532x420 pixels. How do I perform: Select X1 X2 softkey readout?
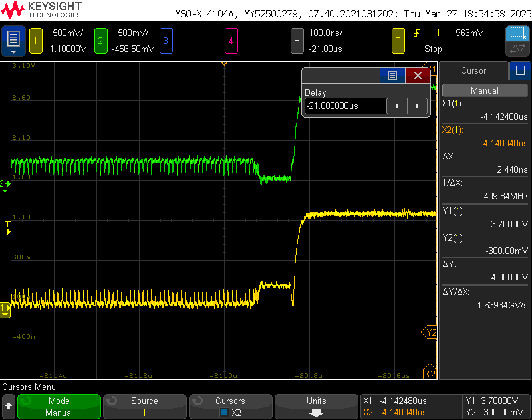coord(411,407)
